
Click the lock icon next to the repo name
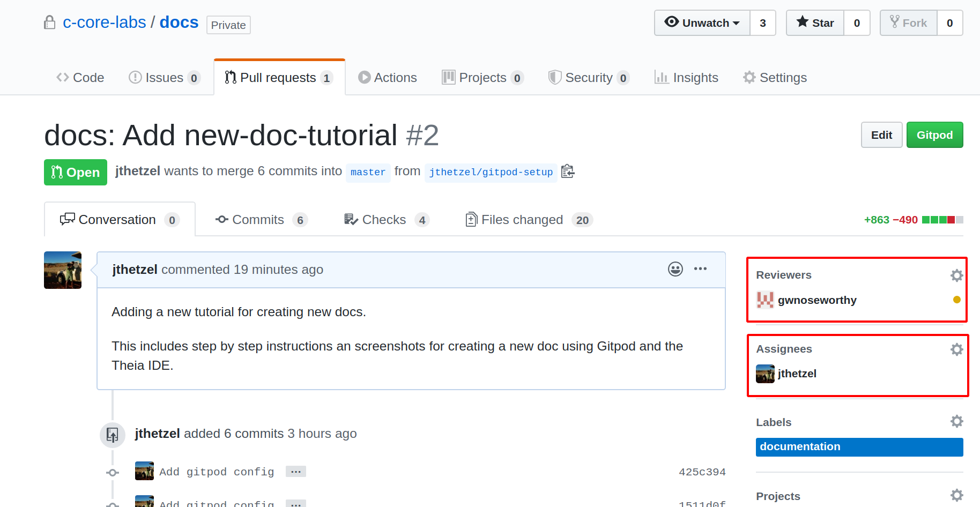[x=49, y=23]
